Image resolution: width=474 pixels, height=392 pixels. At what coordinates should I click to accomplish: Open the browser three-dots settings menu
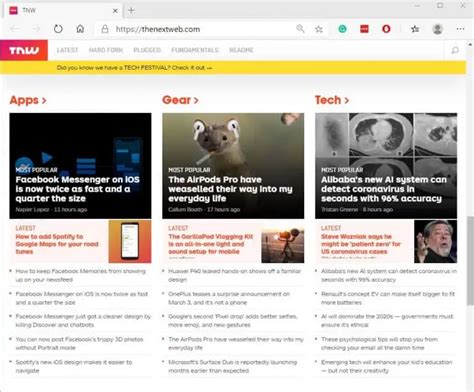460,29
